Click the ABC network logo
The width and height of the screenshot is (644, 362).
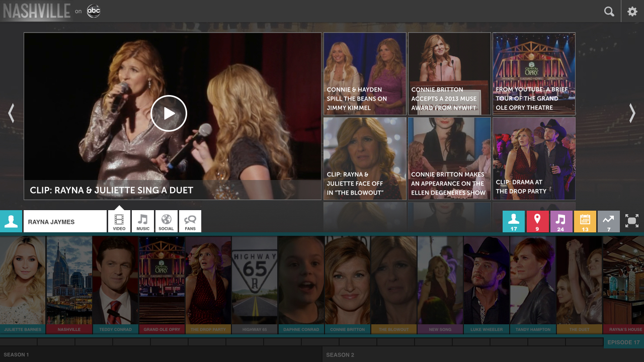click(94, 11)
